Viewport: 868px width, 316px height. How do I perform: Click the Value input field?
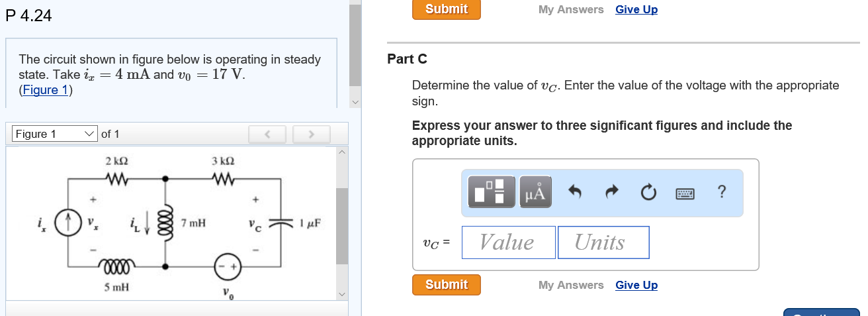click(508, 242)
